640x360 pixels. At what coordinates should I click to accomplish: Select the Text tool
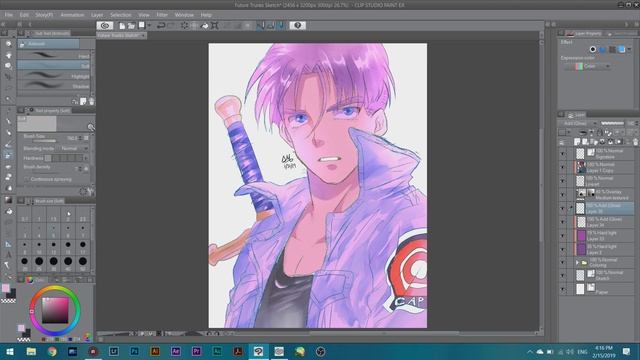[8, 255]
